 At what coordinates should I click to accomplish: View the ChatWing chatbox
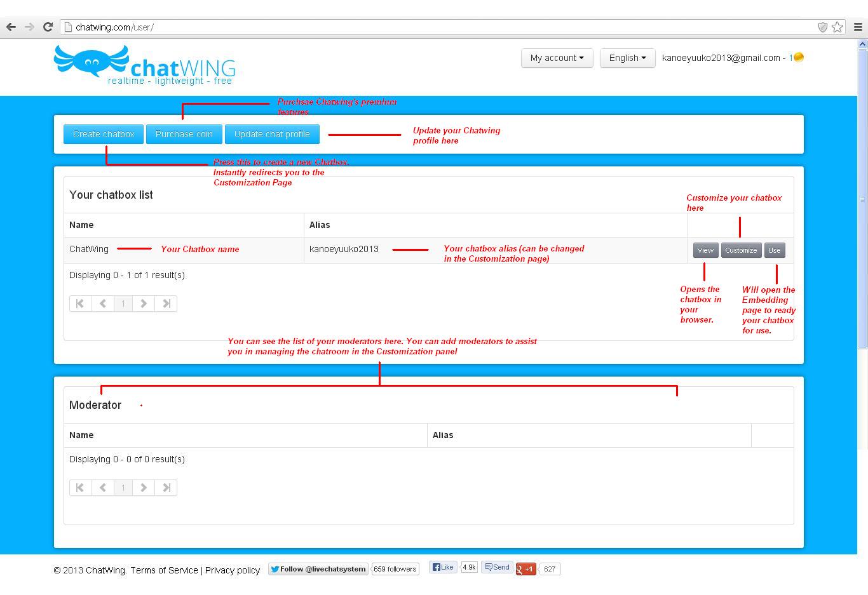click(x=705, y=250)
